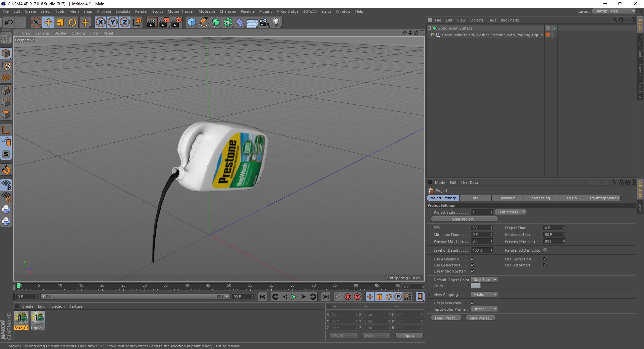Click the Coordinate System icon
The image size is (644, 349).
click(x=137, y=22)
